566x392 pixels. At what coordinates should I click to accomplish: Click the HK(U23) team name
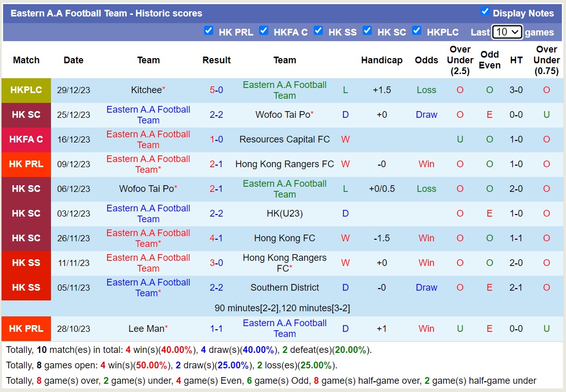click(x=285, y=213)
